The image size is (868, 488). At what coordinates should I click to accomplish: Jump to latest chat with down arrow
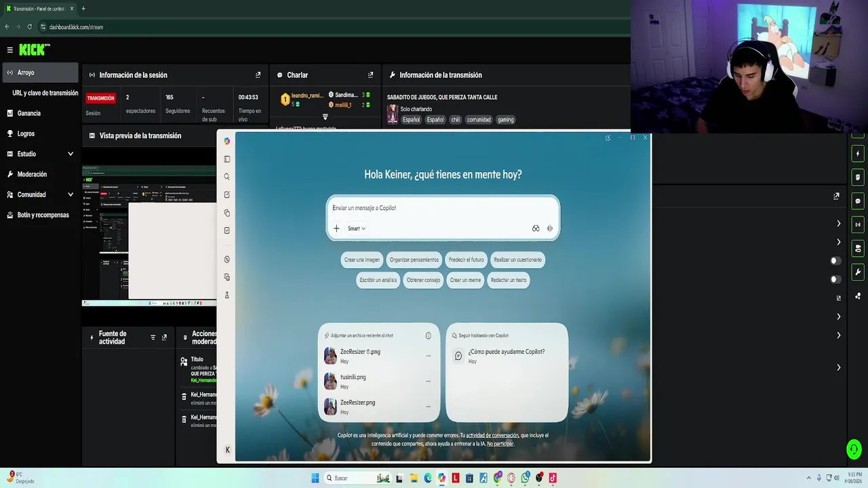325,117
